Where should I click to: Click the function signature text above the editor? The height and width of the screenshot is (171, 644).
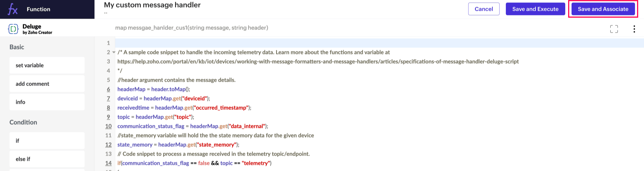(191, 28)
